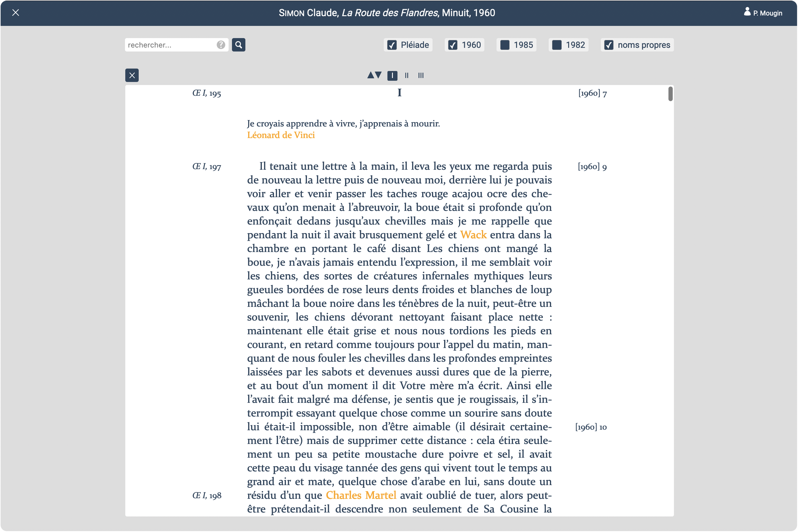Screen dimensions: 798x532
Task: Enable the 1985 edition checkbox
Action: [505, 45]
